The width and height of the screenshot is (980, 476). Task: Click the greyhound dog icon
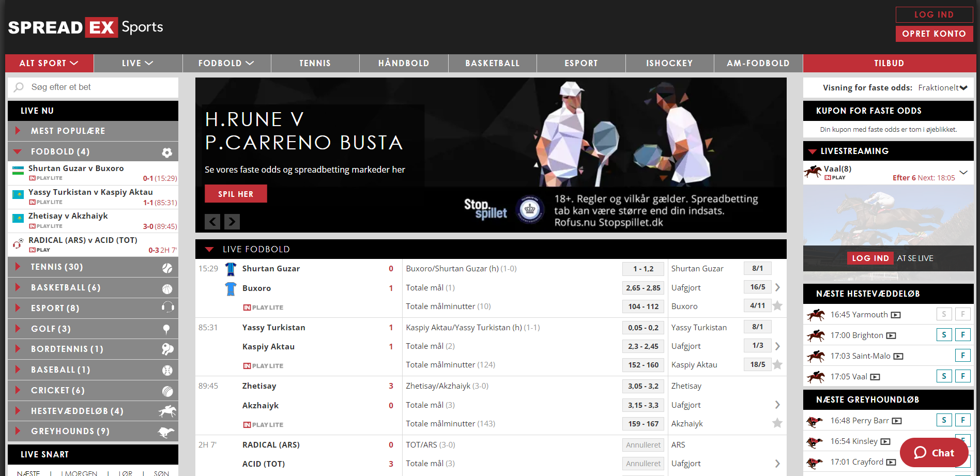click(x=166, y=432)
